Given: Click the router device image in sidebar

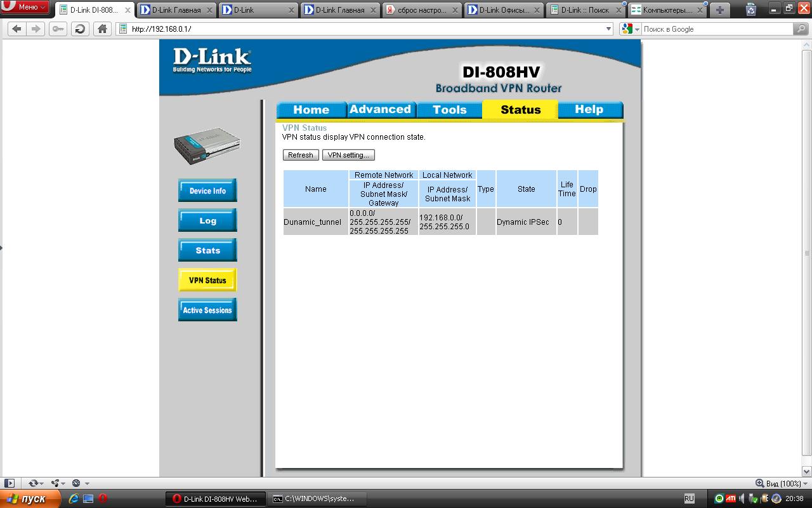Looking at the screenshot, I should (x=207, y=146).
